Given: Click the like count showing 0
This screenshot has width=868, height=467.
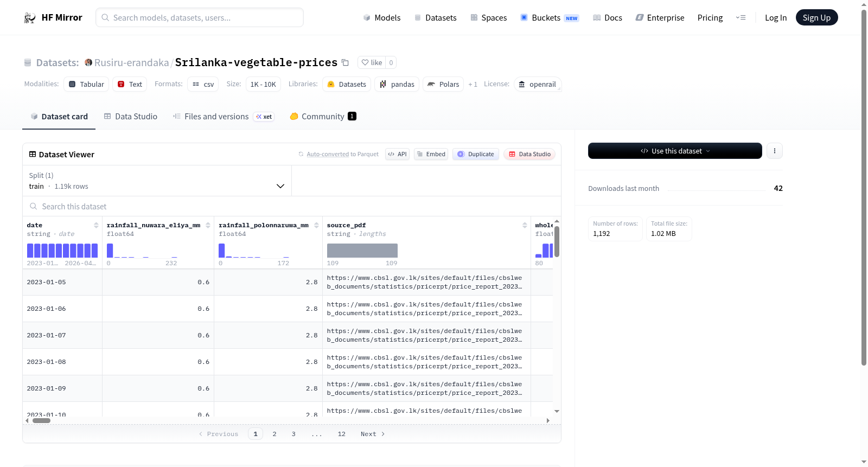Looking at the screenshot, I should [x=391, y=62].
